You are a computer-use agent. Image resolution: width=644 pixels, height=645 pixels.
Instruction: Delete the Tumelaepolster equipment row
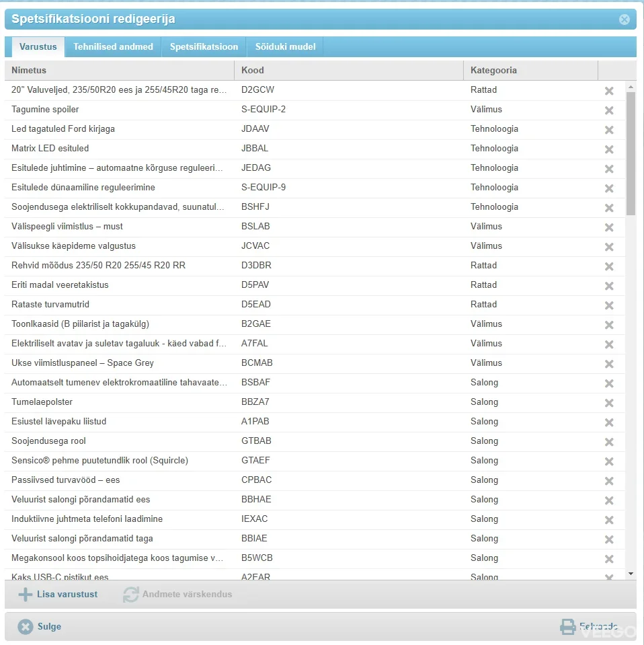[609, 402]
